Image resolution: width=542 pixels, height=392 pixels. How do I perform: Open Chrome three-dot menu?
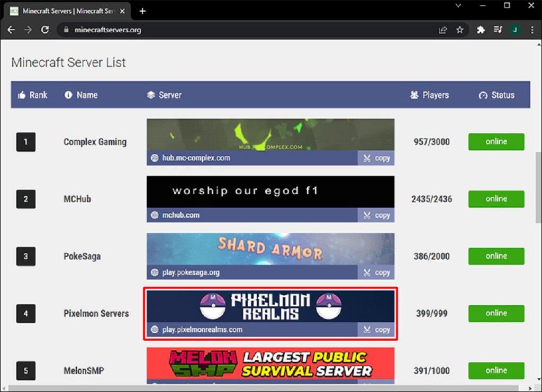click(532, 30)
